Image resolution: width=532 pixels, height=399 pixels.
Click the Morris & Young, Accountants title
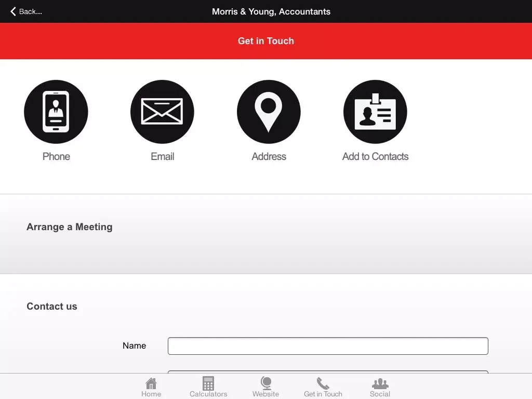tap(271, 11)
